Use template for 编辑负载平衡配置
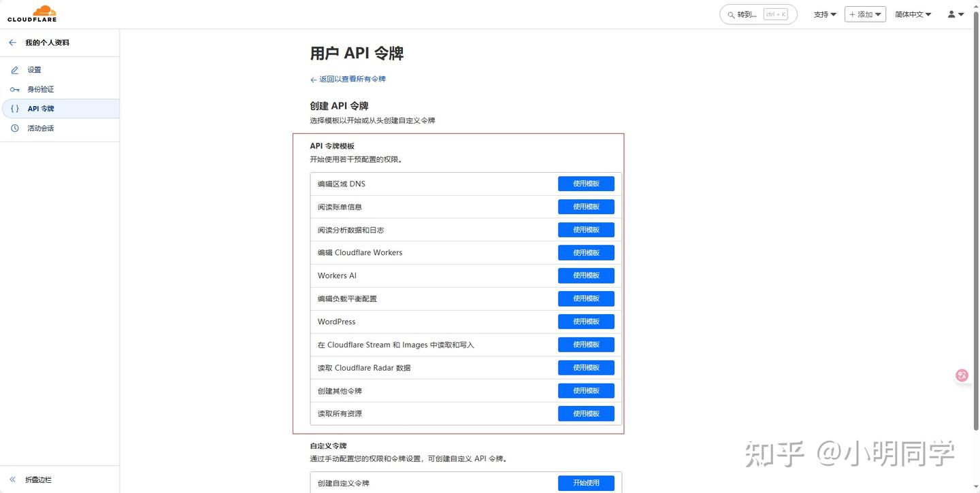 pyautogui.click(x=586, y=299)
